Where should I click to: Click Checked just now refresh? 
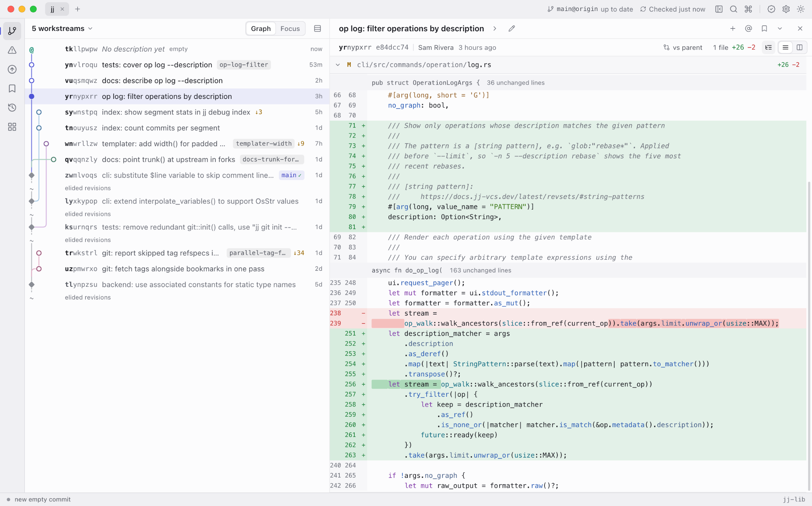point(672,9)
